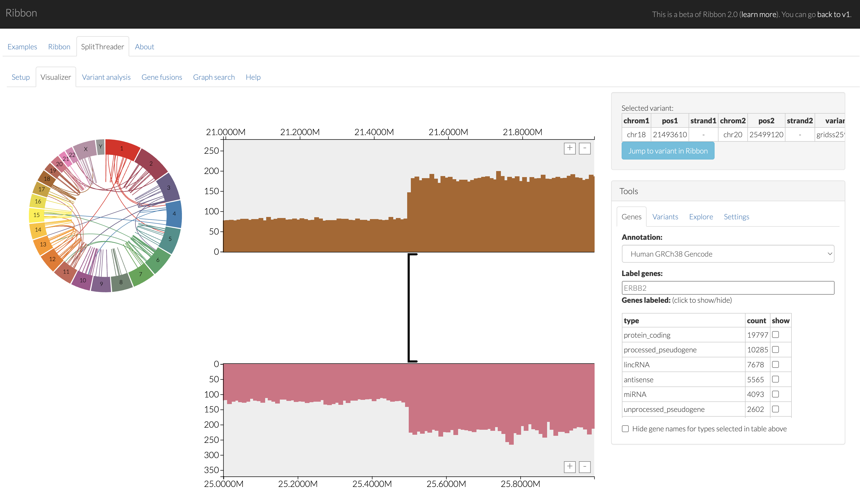860x504 pixels.
Task: Open the Annotation dropdown Human GRCh38 Gencode
Action: click(x=728, y=254)
